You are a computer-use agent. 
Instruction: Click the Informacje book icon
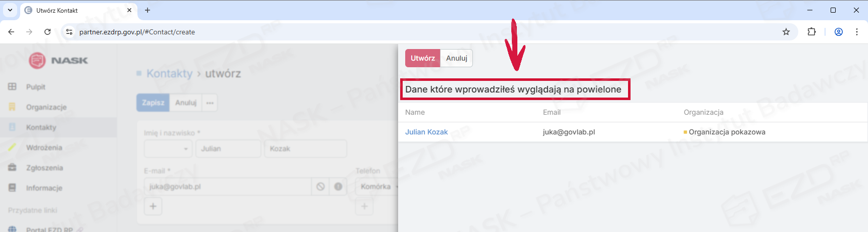click(x=12, y=188)
